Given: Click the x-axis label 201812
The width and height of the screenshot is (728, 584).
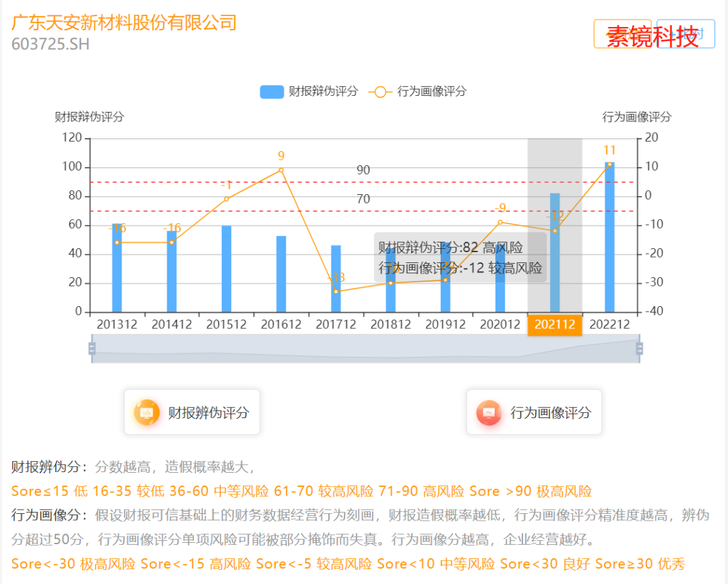Looking at the screenshot, I should [391, 324].
